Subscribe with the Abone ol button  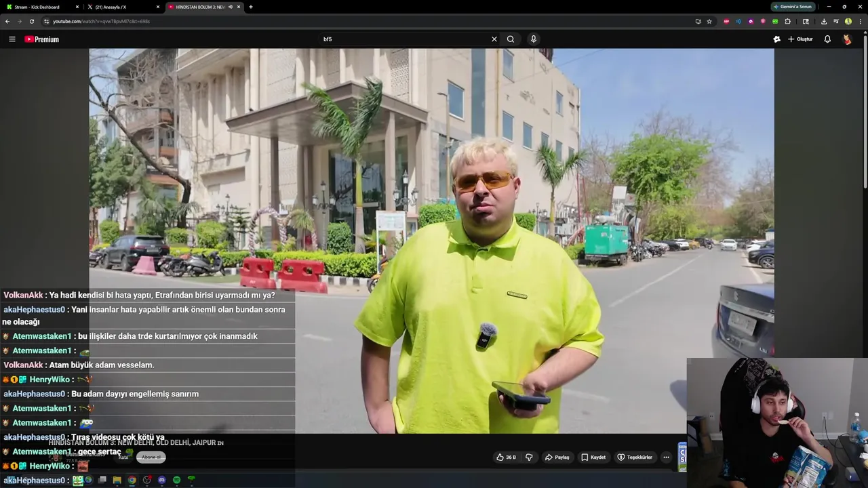(151, 457)
